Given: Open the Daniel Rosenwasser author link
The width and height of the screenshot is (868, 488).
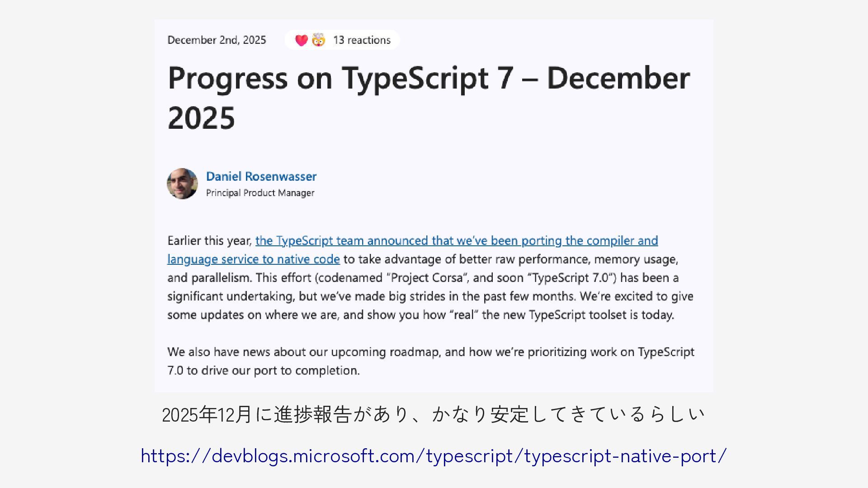Looking at the screenshot, I should pyautogui.click(x=261, y=177).
